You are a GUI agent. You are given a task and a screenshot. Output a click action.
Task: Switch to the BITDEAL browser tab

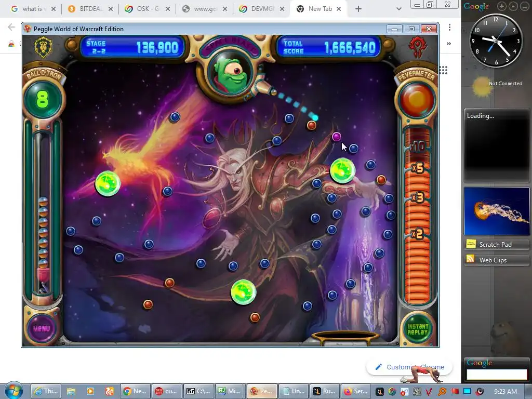tap(90, 9)
